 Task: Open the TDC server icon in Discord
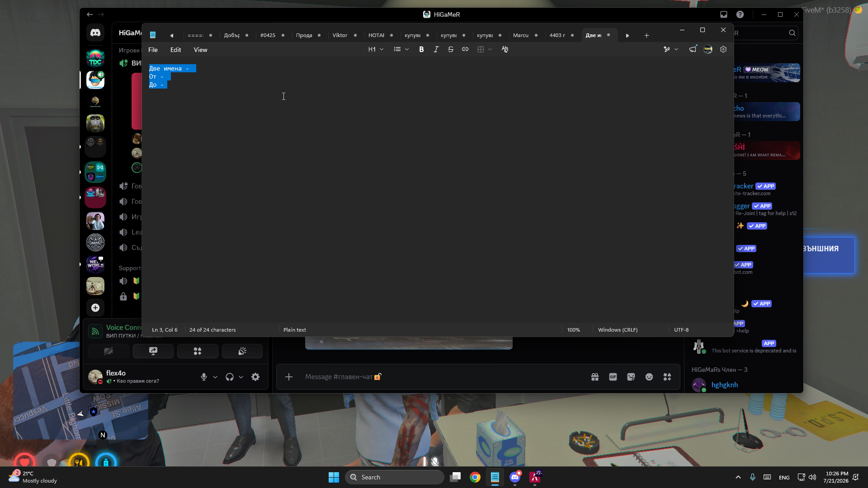tap(95, 58)
